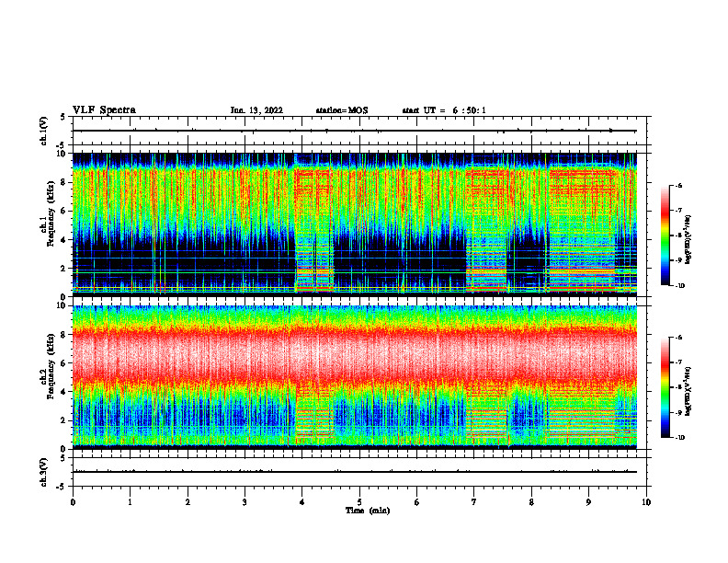Click the 'station=MOS' header label

342,110
